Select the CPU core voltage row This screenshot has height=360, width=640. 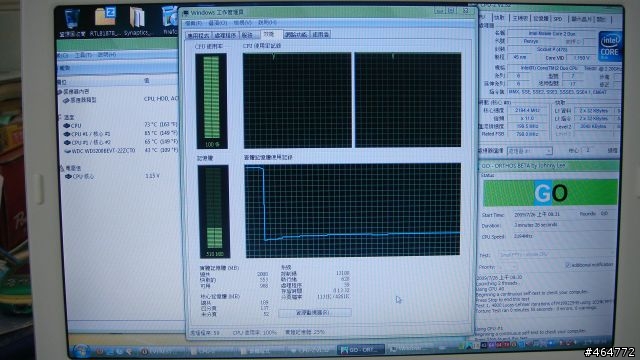(113, 176)
